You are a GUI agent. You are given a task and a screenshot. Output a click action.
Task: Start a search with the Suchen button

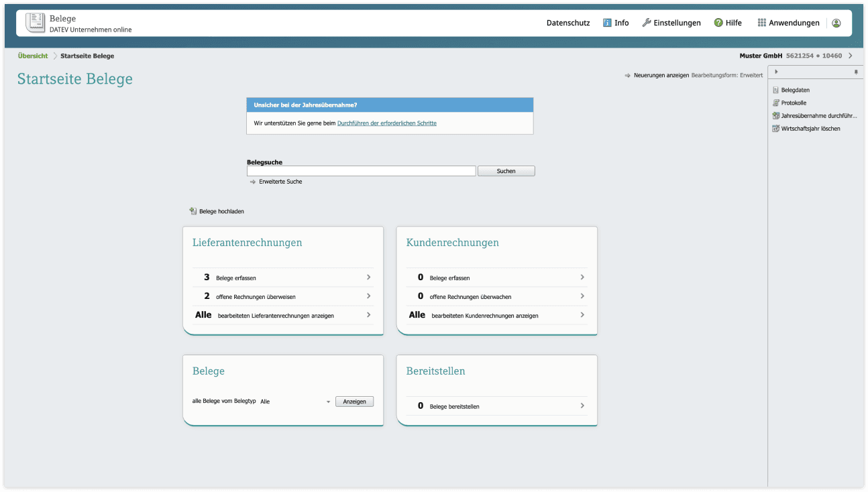pyautogui.click(x=506, y=170)
